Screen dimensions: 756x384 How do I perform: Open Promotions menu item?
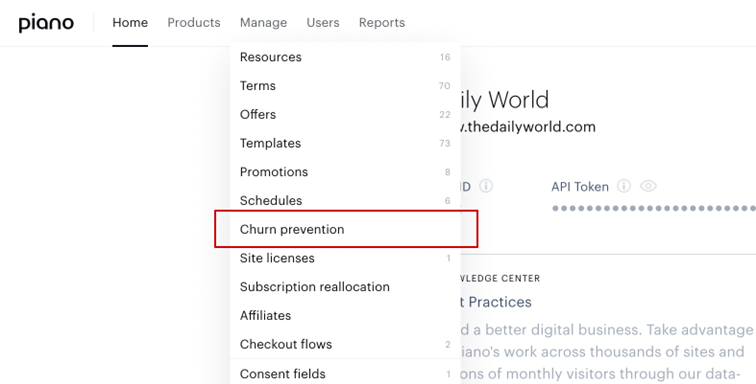345,172
